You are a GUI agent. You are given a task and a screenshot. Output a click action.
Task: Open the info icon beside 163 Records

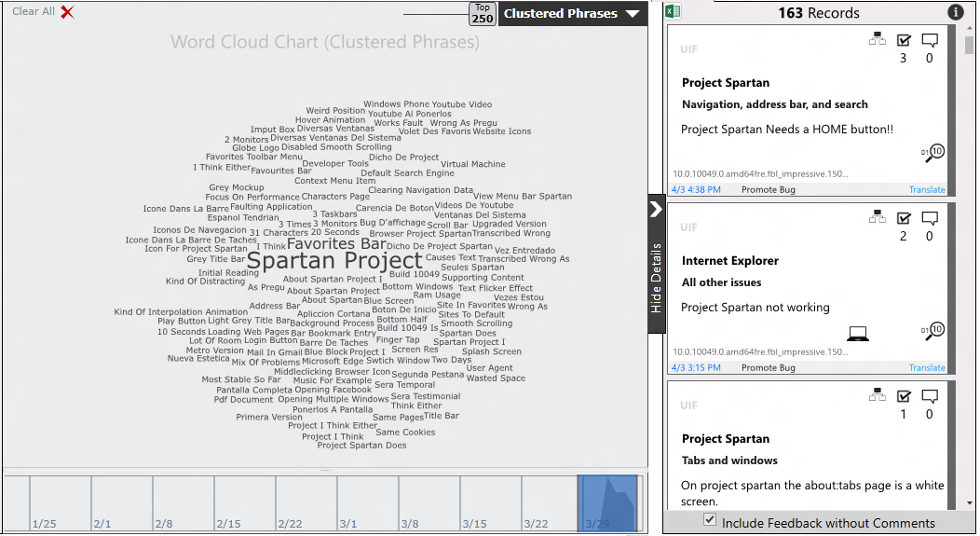pos(955,12)
